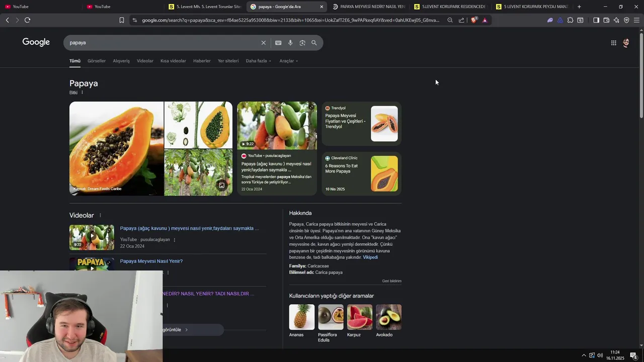
Task: Open Google on-screen keyboard input tool
Action: pos(278,43)
